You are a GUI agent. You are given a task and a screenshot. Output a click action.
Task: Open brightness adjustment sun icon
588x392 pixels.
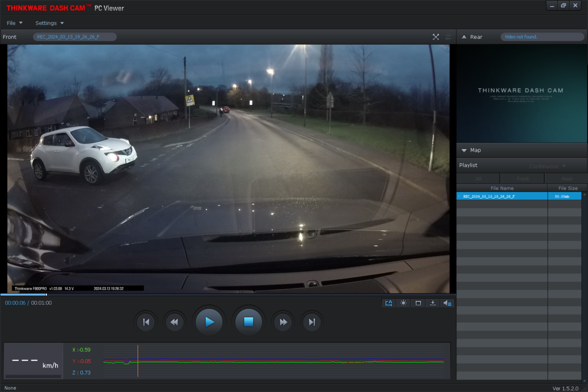404,303
